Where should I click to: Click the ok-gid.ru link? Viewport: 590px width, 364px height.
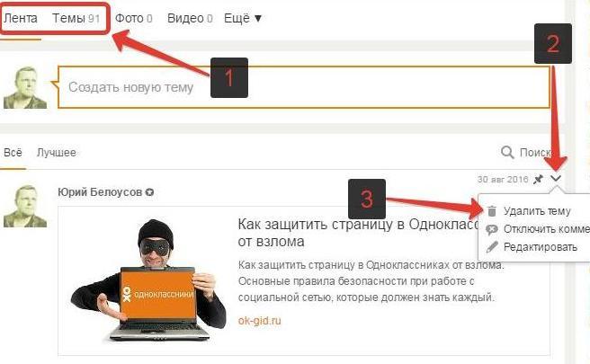click(x=259, y=321)
